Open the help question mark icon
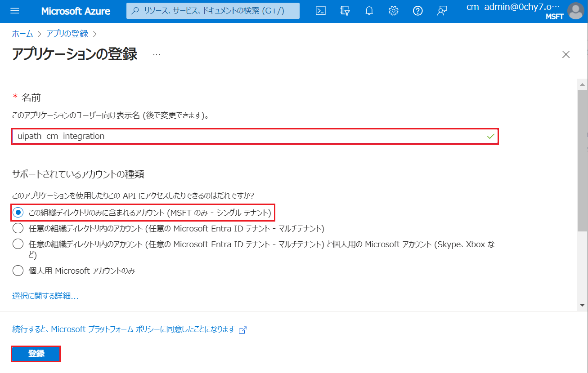This screenshot has height=373, width=588. (x=417, y=11)
